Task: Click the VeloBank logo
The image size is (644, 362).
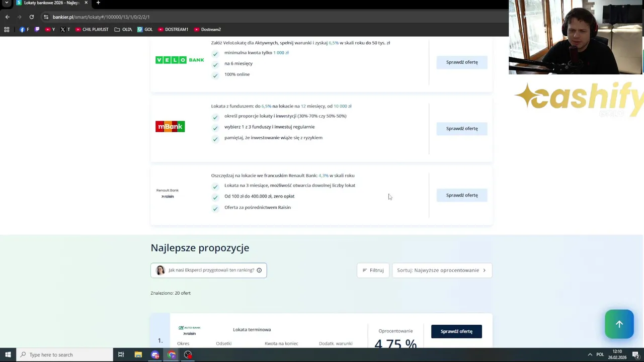Action: coord(180,60)
